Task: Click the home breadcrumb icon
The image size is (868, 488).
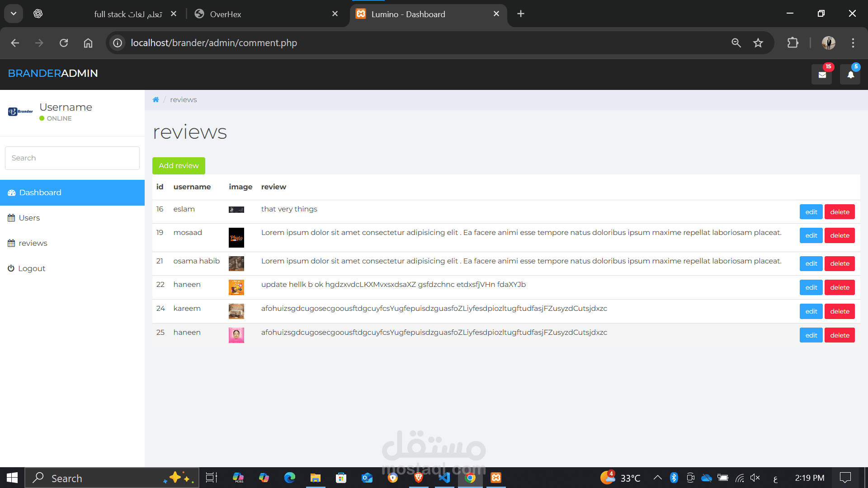Action: (x=156, y=99)
